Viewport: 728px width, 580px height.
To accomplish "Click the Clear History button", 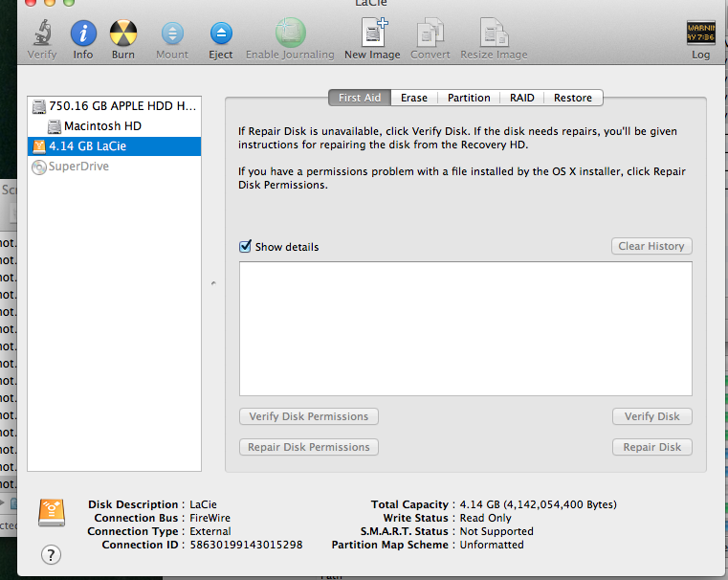I will 651,246.
